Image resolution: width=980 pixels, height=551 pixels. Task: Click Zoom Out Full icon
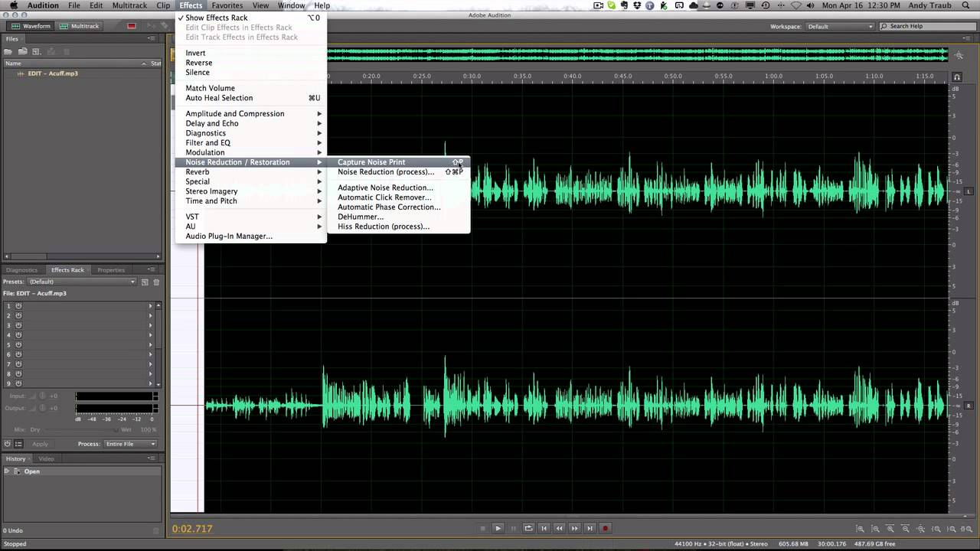pyautogui.click(x=922, y=529)
